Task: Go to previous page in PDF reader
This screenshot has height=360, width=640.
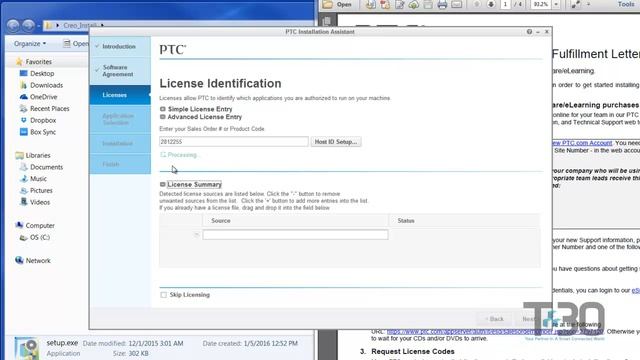Action: coord(477,4)
